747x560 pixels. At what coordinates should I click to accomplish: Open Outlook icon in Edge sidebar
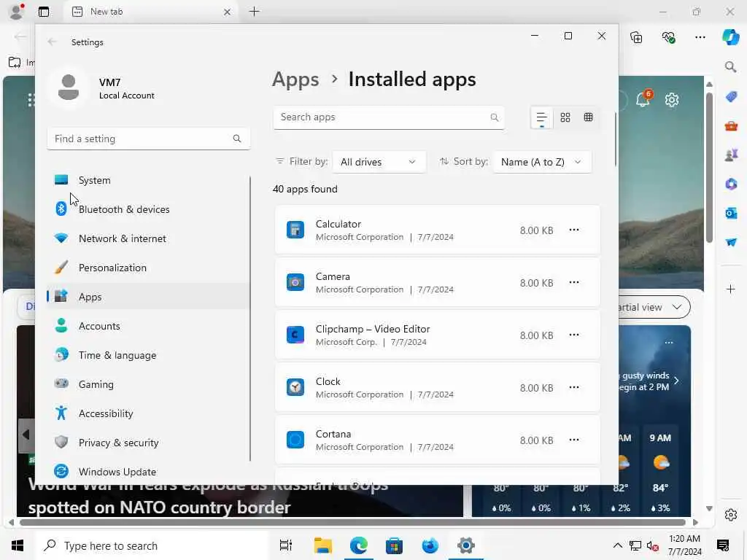[x=731, y=214]
